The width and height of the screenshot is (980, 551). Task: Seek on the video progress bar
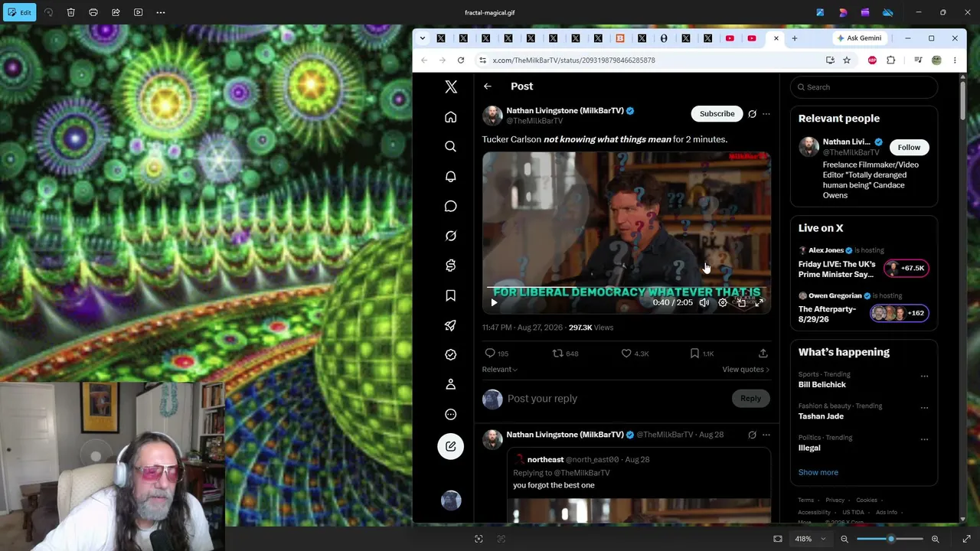point(626,289)
